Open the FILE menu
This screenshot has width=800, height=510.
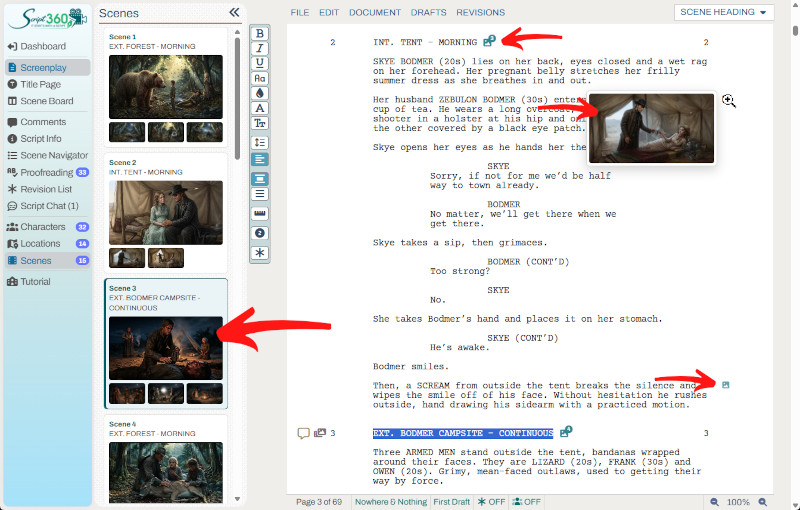coord(299,12)
